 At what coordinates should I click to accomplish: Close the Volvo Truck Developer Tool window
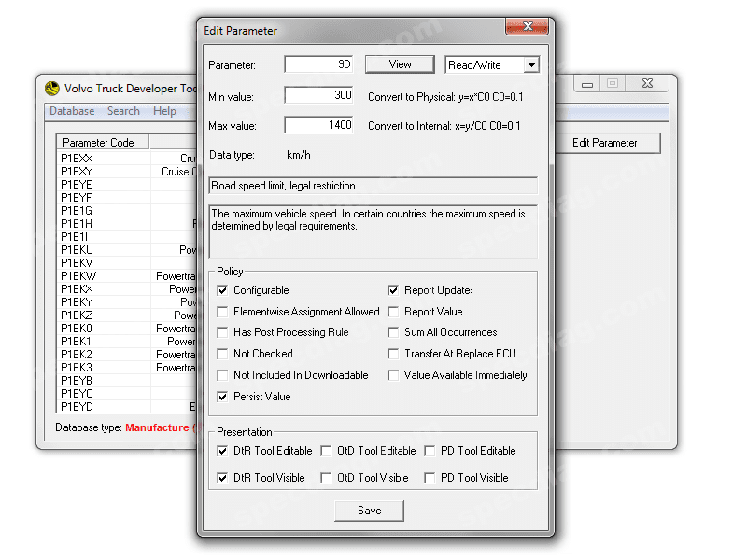[x=647, y=84]
